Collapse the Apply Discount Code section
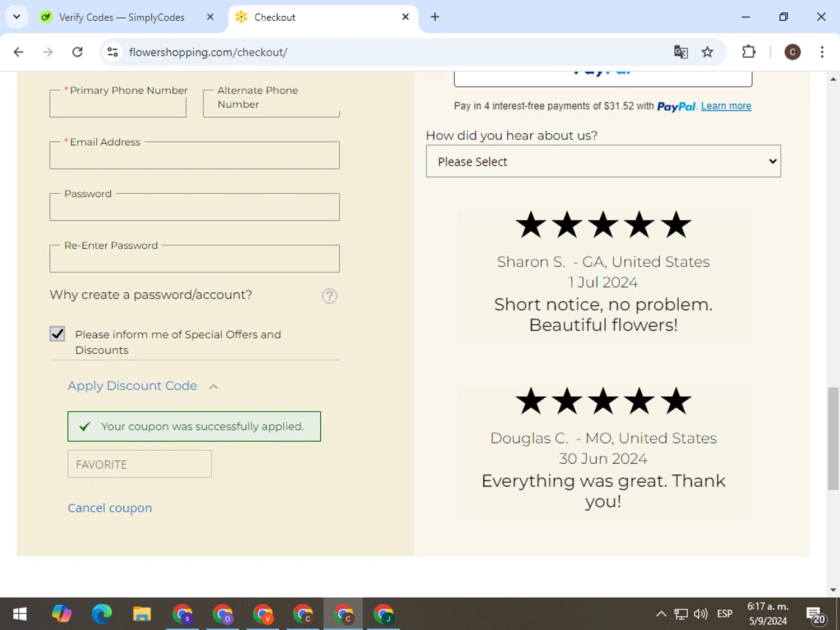The image size is (840, 630). click(213, 386)
